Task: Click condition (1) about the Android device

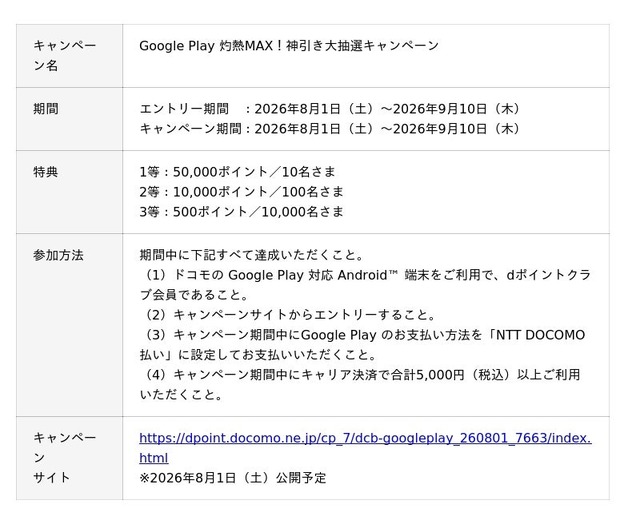Action: click(x=365, y=285)
